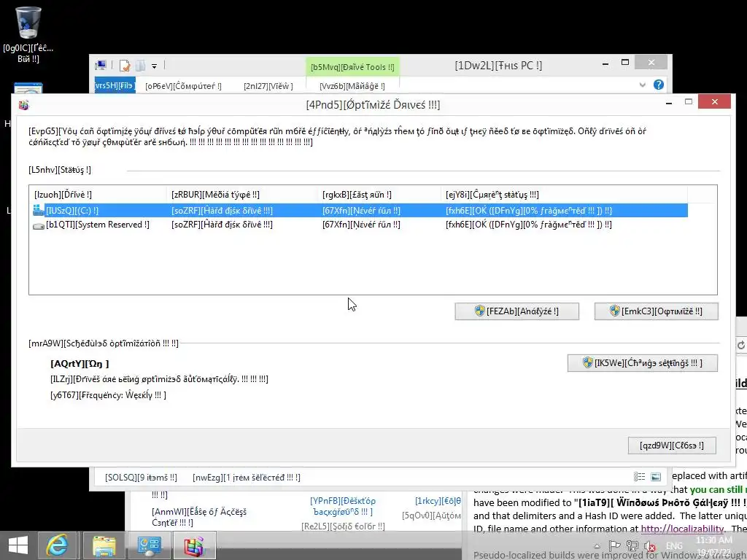Viewport: 747px width, 560px height.
Task: Open the Manage ribbon tab
Action: 352,86
